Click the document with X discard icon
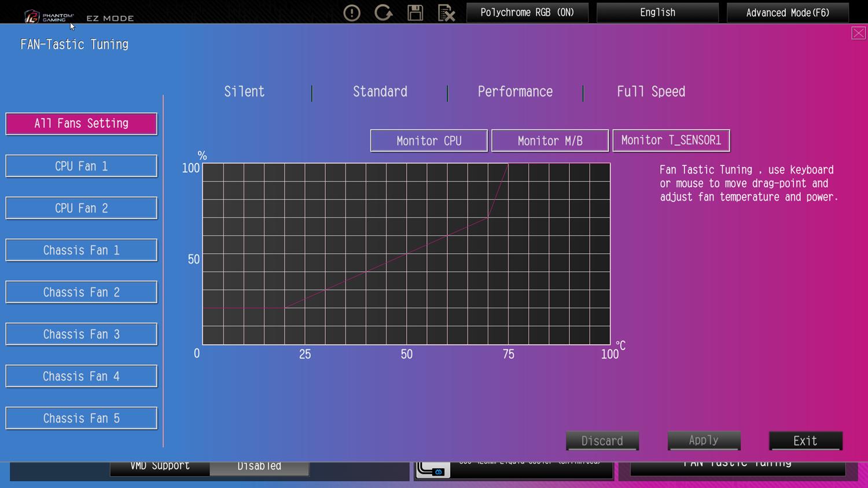The height and width of the screenshot is (488, 868). coord(446,13)
